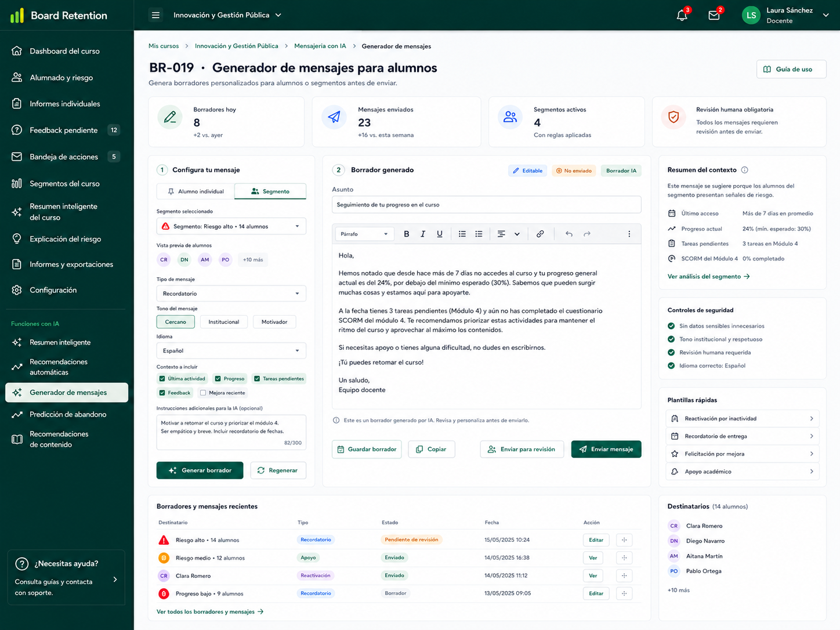The height and width of the screenshot is (630, 840).
Task: Enable Mejora reciente checkbox
Action: tap(203, 393)
